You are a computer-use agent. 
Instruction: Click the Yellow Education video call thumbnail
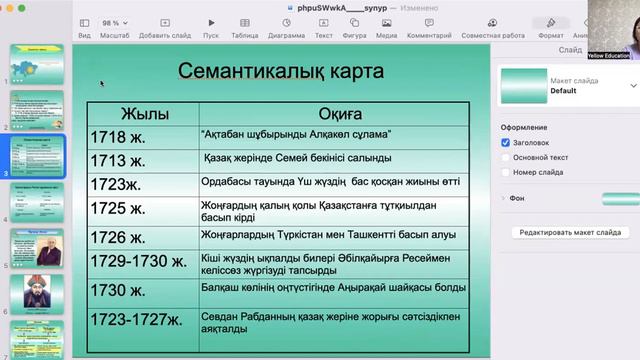click(x=614, y=30)
